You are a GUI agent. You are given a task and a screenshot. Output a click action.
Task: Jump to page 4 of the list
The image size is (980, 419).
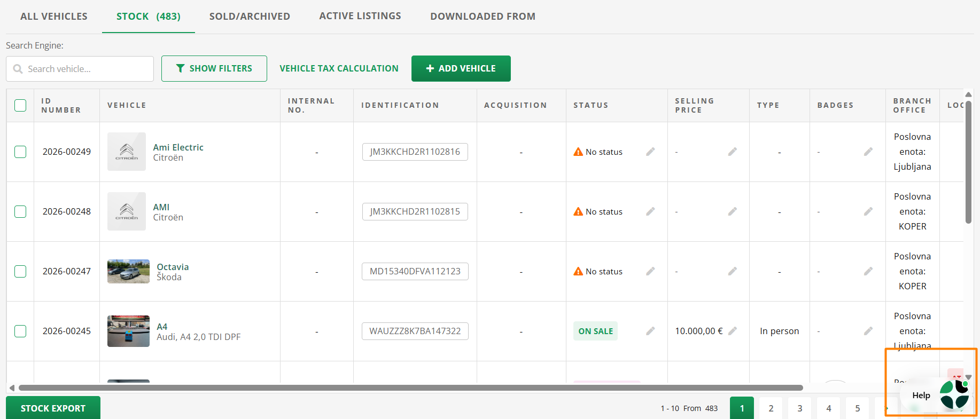[829, 408]
